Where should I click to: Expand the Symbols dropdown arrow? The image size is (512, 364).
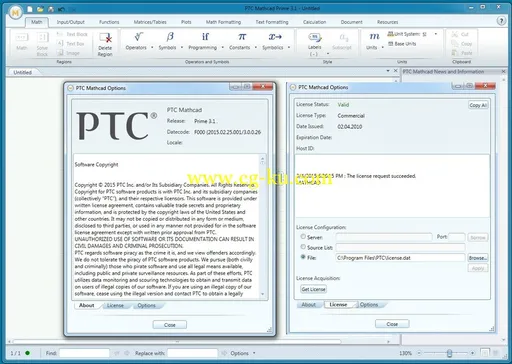pos(182,48)
